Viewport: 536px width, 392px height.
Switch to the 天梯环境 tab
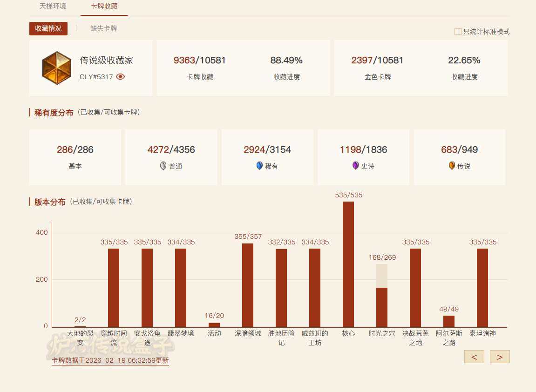coord(53,6)
